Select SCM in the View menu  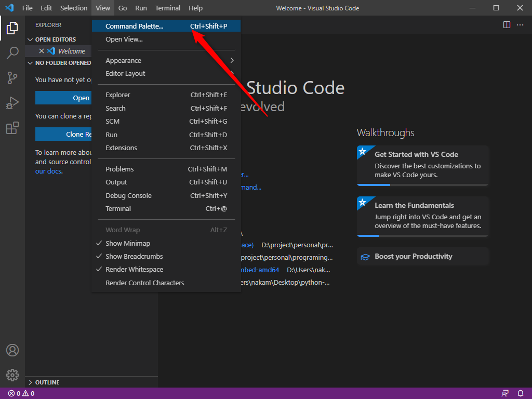click(x=166, y=122)
